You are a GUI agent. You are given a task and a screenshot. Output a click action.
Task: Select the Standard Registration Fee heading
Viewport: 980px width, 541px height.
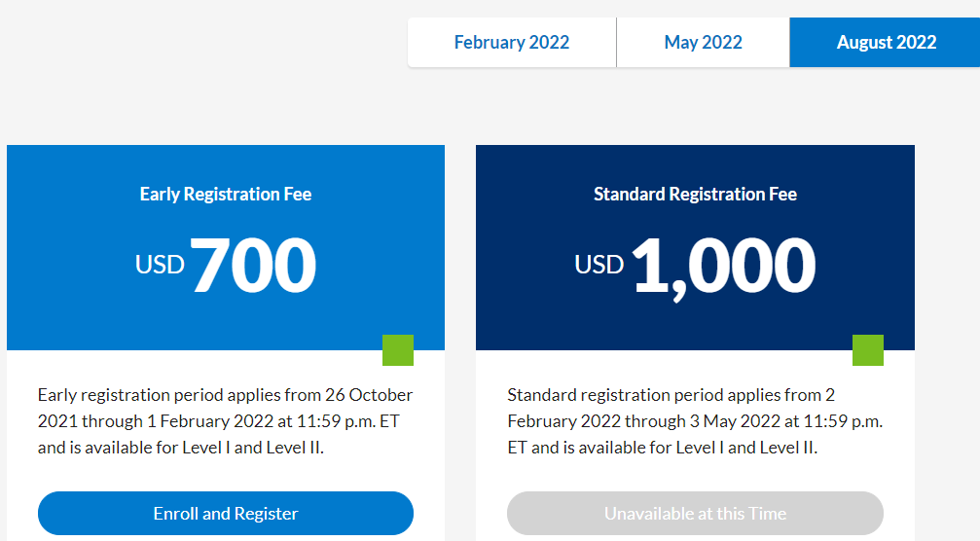[x=695, y=195]
